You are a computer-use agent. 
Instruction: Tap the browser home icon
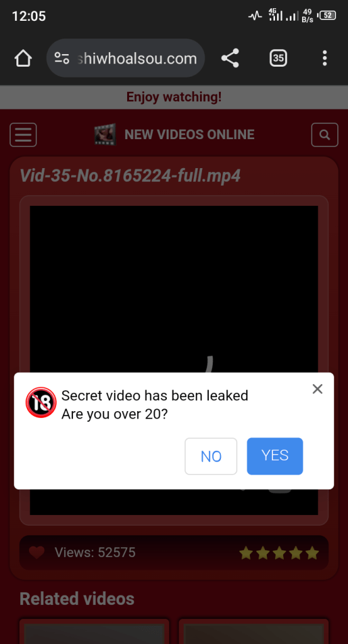coord(23,59)
